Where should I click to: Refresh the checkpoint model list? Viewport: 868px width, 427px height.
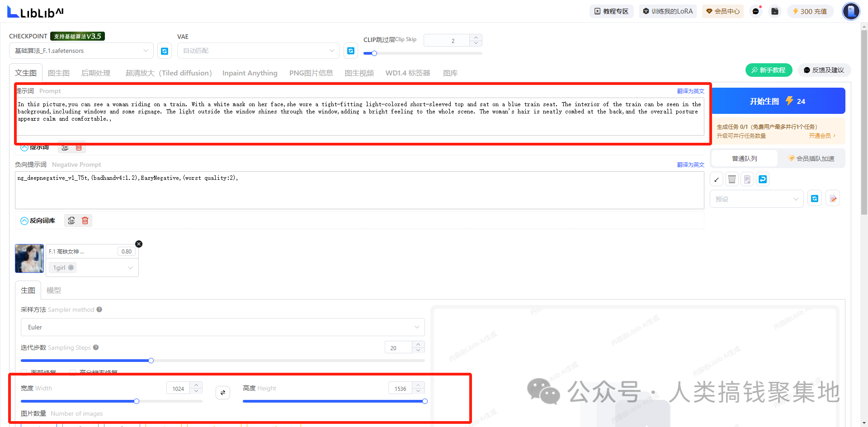(x=165, y=51)
